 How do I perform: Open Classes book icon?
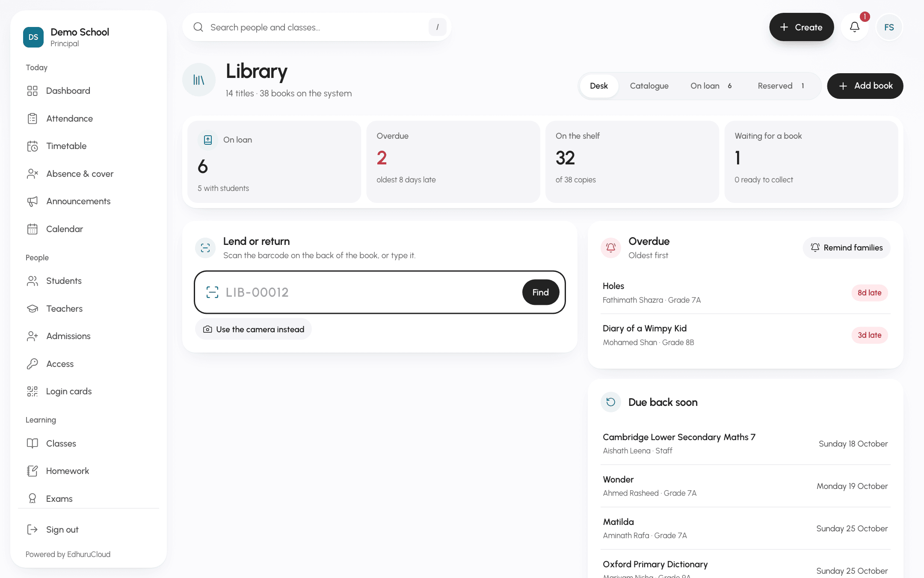(33, 444)
